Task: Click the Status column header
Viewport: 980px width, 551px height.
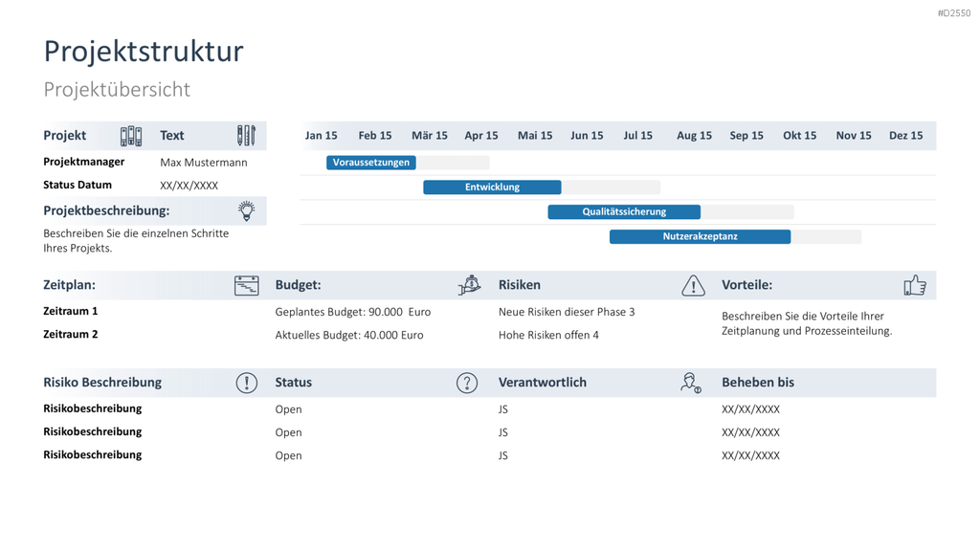Action: tap(294, 383)
